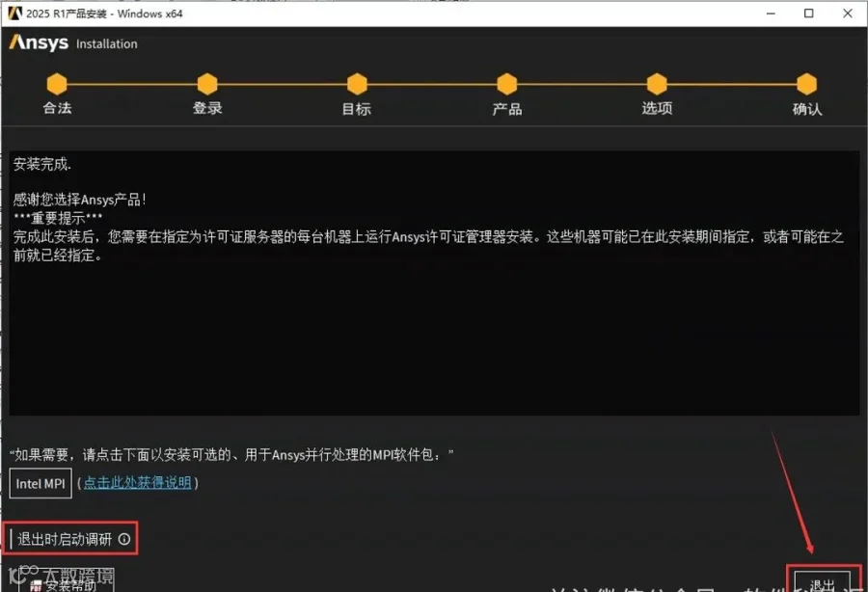The image size is (868, 592).
Task: Click the info icon beside 退出时启动调研
Action: tap(124, 539)
